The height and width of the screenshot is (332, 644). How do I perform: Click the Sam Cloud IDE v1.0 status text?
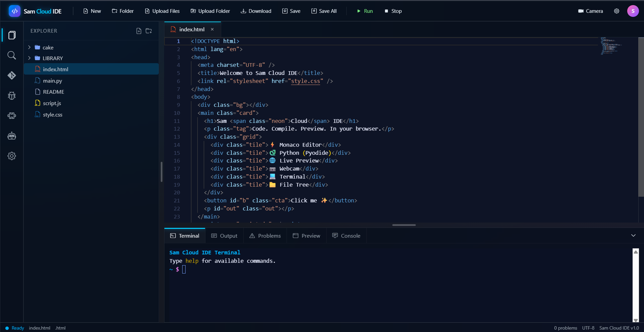point(619,328)
